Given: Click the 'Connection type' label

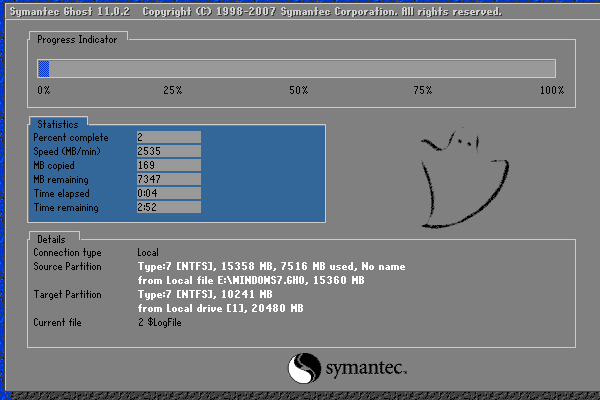Looking at the screenshot, I should pos(67,253).
